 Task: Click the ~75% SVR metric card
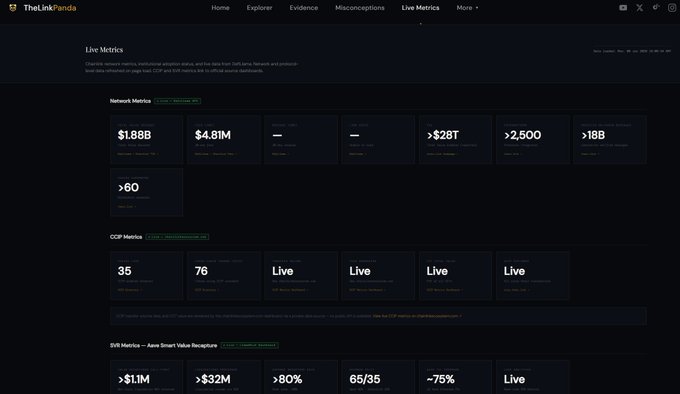click(455, 377)
